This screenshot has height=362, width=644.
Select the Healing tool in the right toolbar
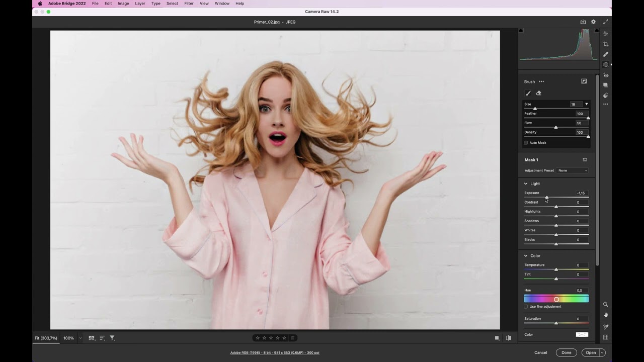606,54
